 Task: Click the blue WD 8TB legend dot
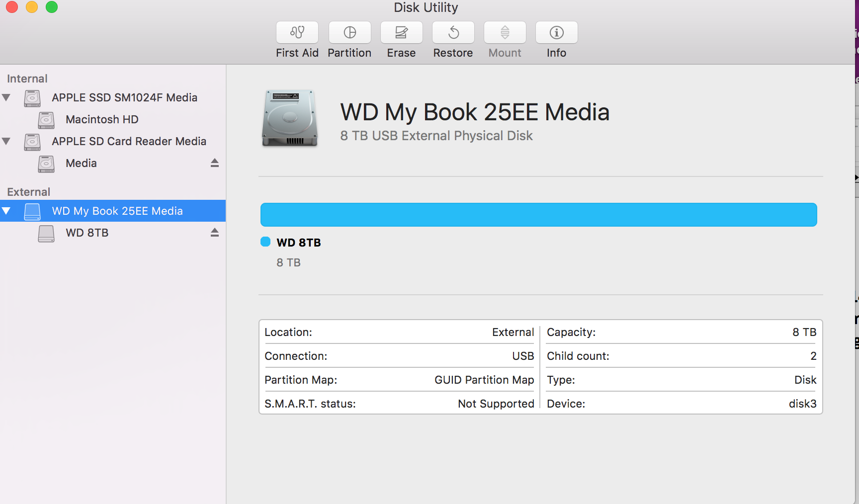[265, 242]
